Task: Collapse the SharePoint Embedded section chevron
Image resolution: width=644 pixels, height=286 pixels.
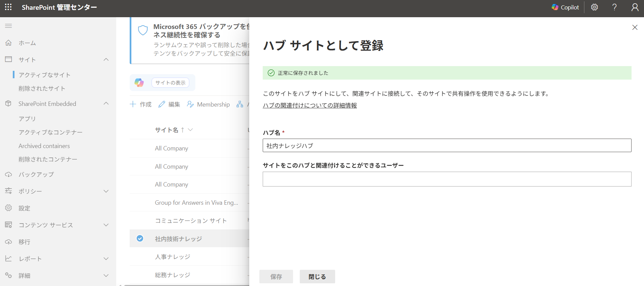Action: pos(106,103)
